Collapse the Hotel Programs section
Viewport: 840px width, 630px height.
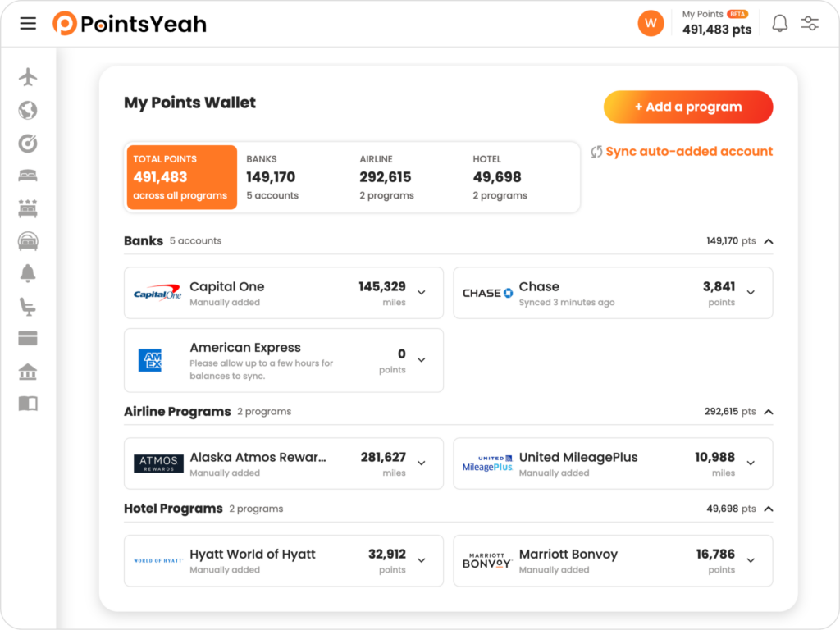click(x=768, y=509)
